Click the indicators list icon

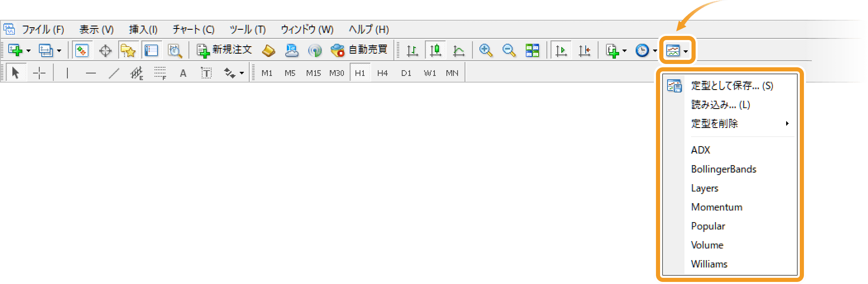pos(612,51)
